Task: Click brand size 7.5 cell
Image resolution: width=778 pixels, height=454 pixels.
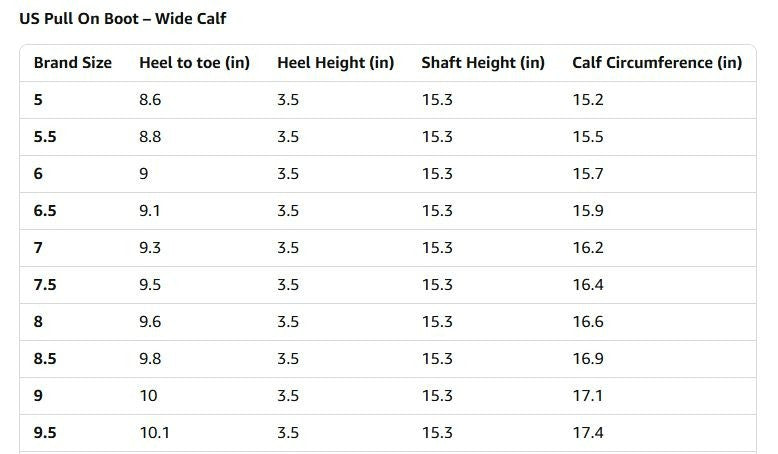Action: pos(45,284)
